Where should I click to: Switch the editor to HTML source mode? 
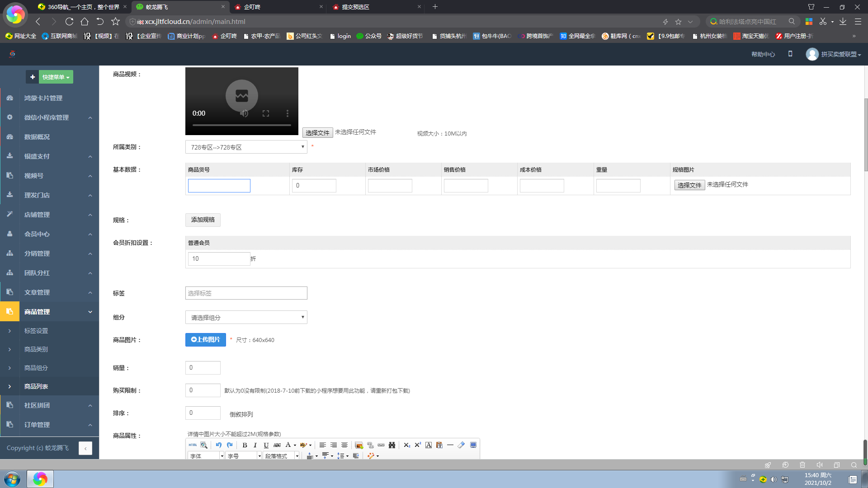(x=193, y=445)
